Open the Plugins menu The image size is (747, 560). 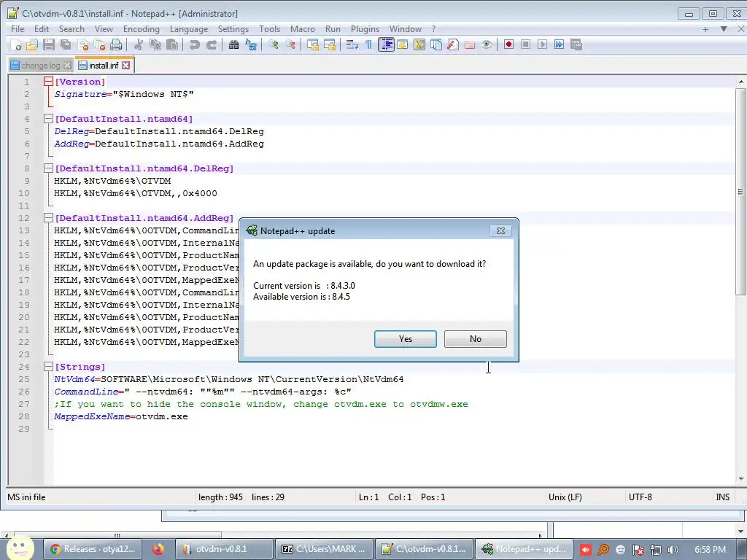(x=365, y=29)
